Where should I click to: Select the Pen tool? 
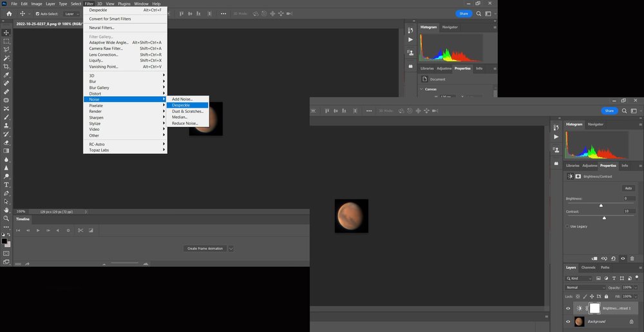(6, 193)
